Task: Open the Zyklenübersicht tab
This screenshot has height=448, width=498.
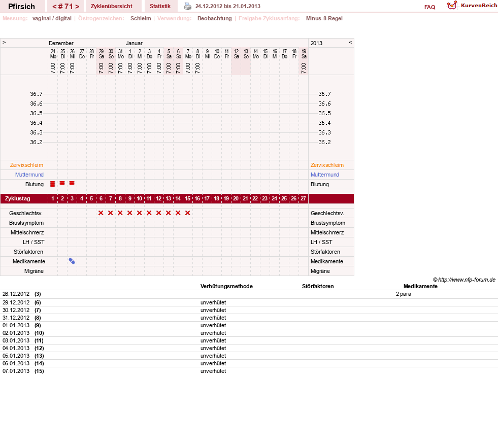Action: (x=112, y=6)
